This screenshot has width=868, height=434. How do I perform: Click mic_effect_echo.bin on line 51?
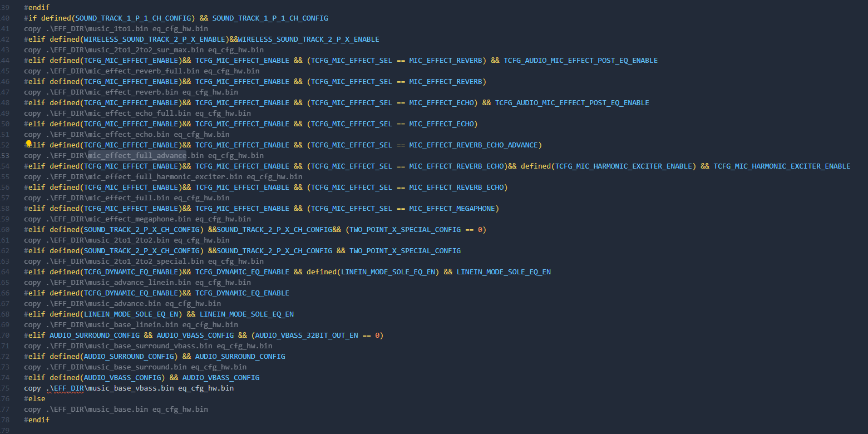(x=129, y=134)
